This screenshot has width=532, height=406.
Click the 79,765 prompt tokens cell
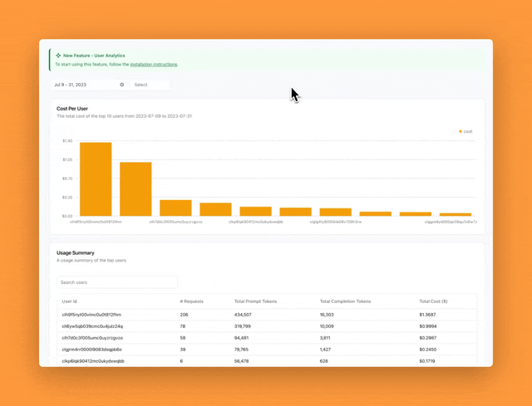[241, 350]
